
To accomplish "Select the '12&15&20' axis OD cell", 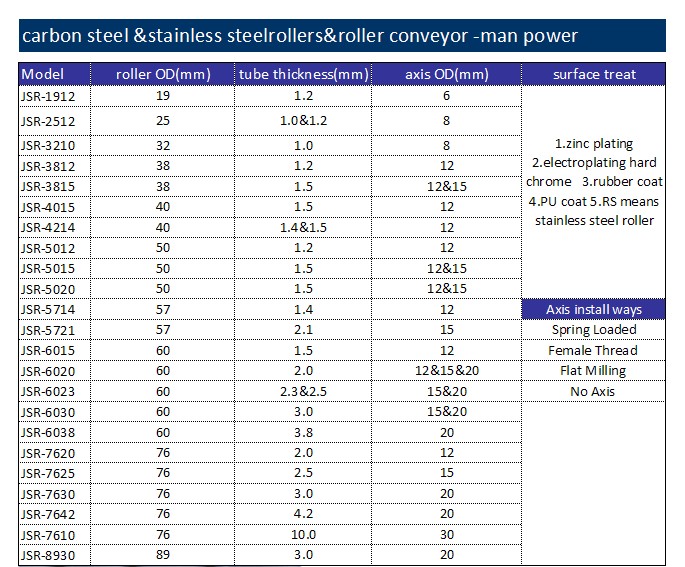I will point(447,371).
